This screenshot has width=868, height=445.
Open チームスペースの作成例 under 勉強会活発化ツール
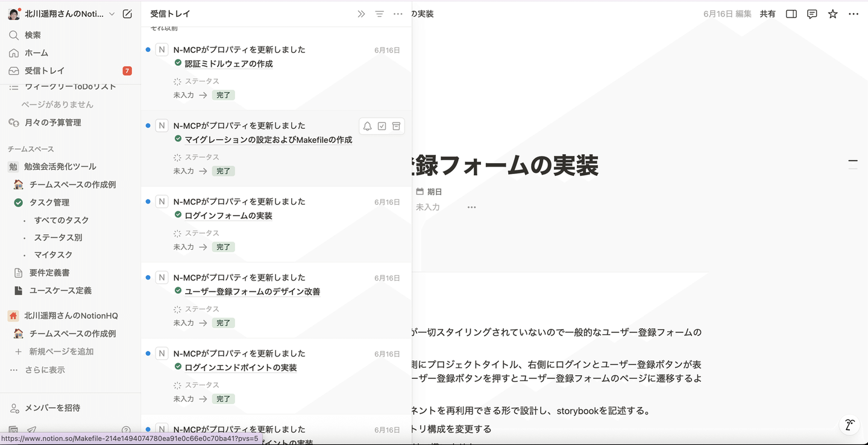pyautogui.click(x=72, y=184)
